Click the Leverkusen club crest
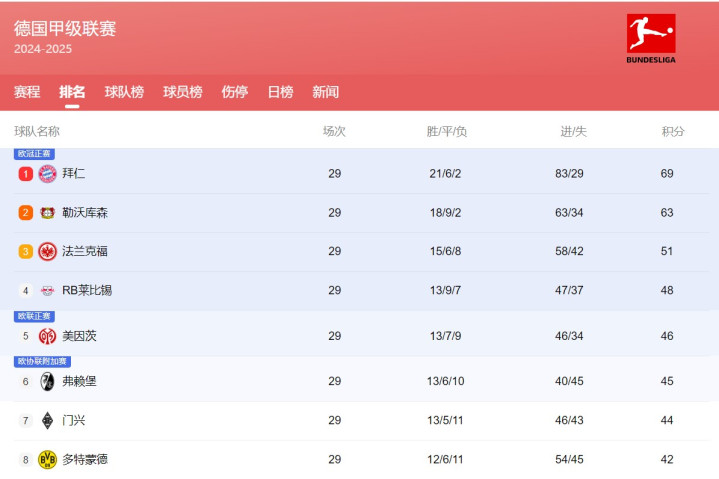 point(47,213)
